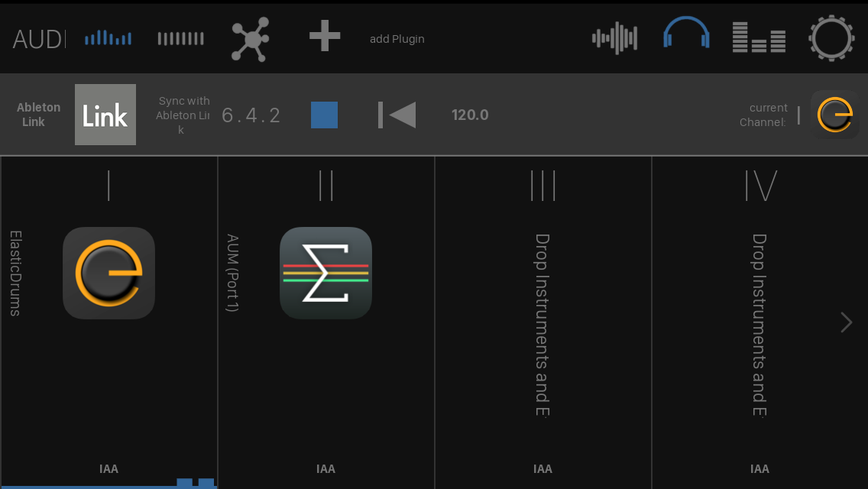Open the audio waveform recorder icon
Screen dimensions: 868x489
[614, 38]
